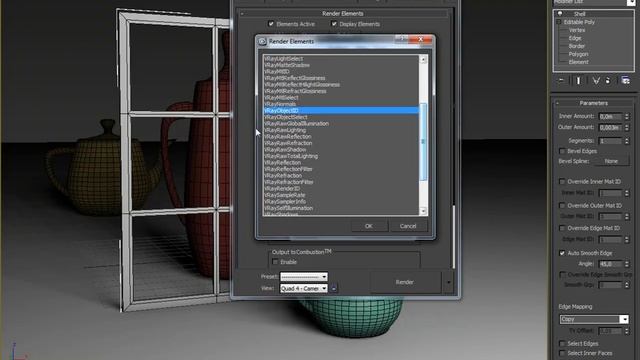The image size is (640, 360).
Task: Uncheck Auto Smooth Edge
Action: point(562,253)
